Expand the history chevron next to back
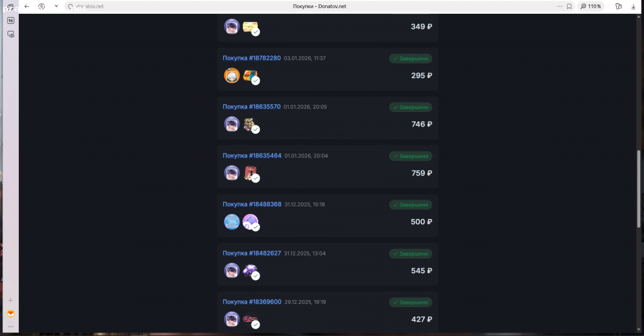 coord(56,6)
